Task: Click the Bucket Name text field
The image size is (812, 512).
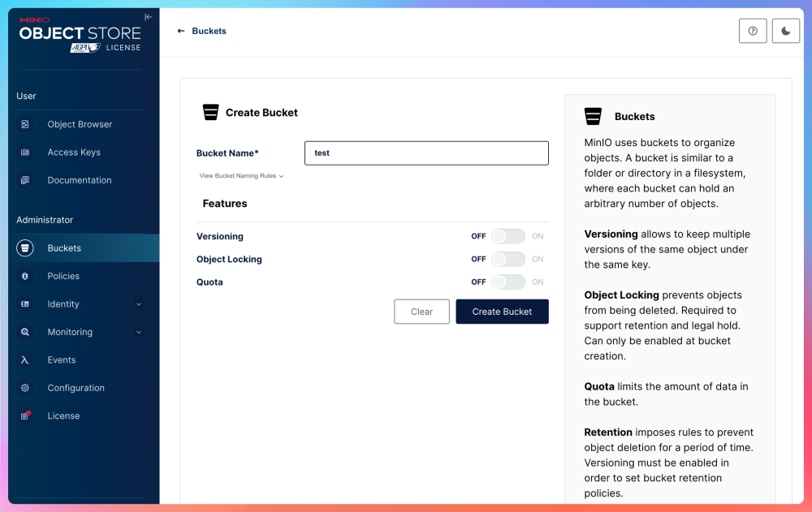Action: (426, 153)
